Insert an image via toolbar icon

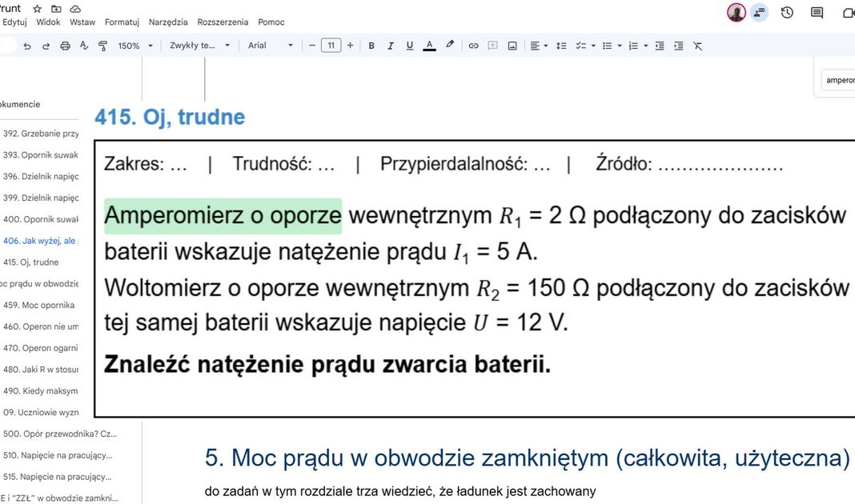coord(512,46)
